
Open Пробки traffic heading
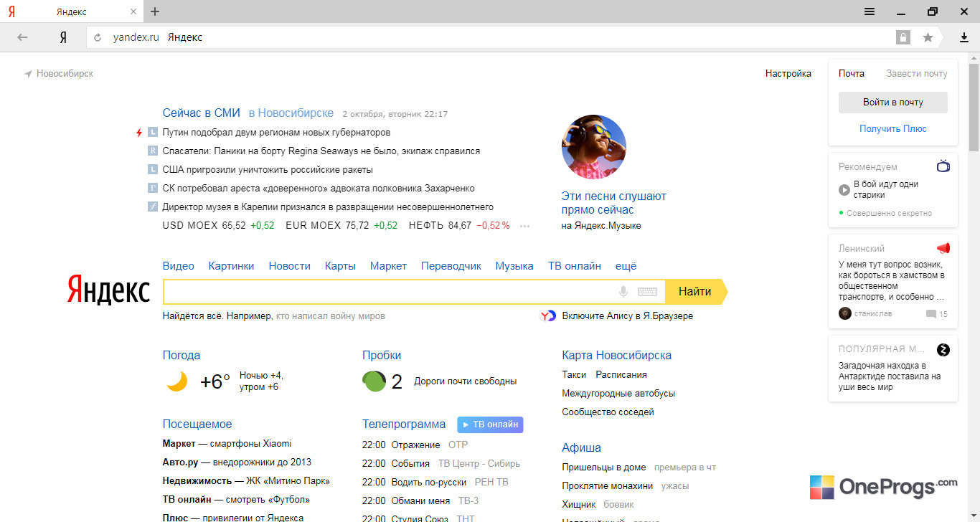pyautogui.click(x=382, y=355)
